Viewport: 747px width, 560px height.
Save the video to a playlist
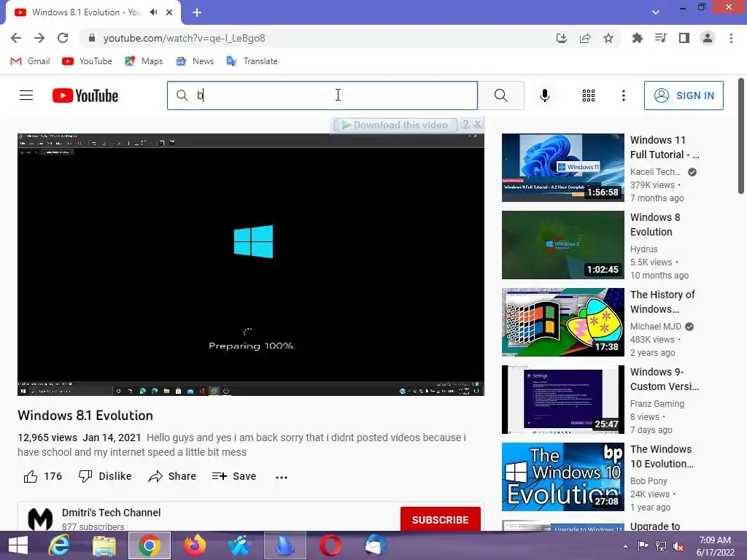coord(234,476)
